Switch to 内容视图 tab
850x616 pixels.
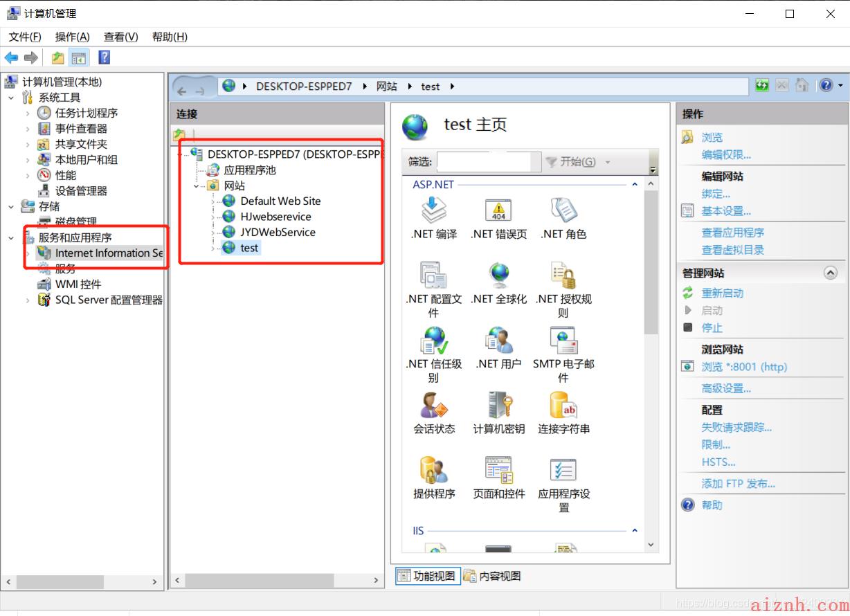click(x=492, y=576)
